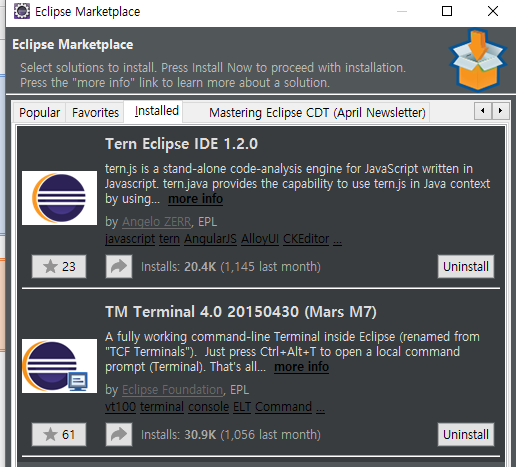Open the Popular tab
Viewport: 516px width, 467px height.
tap(39, 113)
